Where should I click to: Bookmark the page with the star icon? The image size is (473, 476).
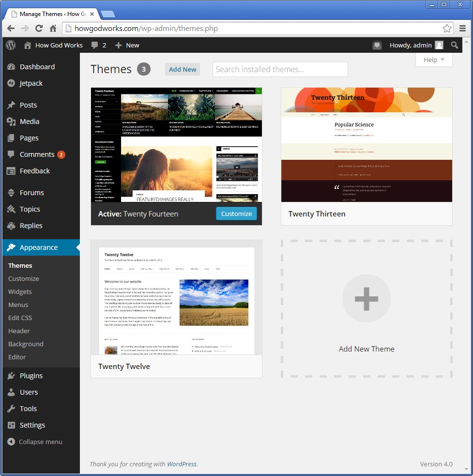point(446,29)
